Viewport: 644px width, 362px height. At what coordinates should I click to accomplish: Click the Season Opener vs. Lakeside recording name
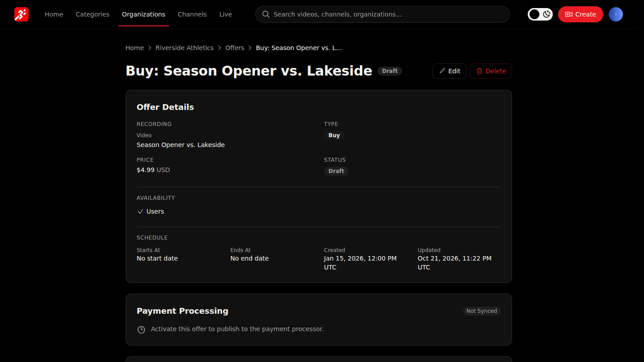coord(181,145)
